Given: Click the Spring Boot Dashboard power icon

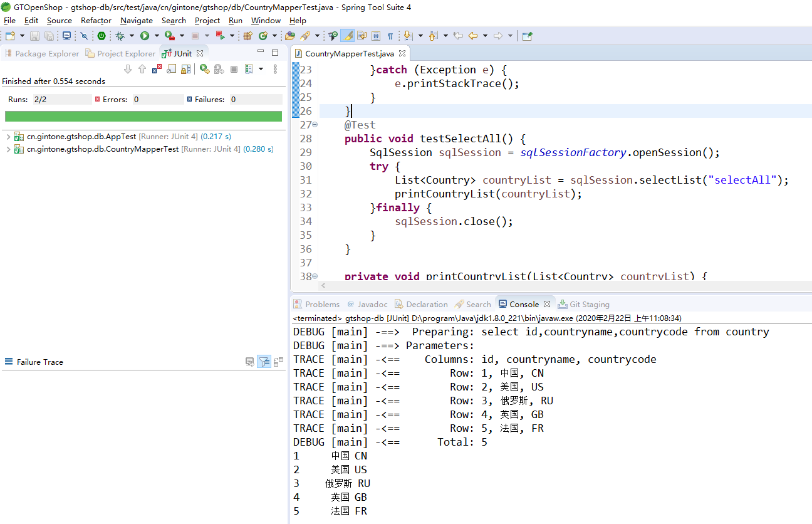Looking at the screenshot, I should 101,36.
